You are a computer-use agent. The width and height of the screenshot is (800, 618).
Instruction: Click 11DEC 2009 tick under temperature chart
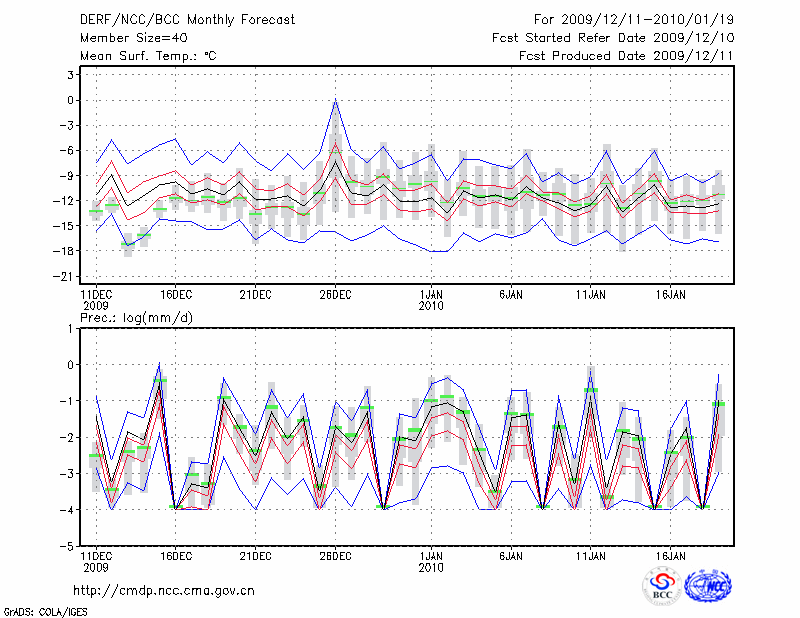[96, 295]
